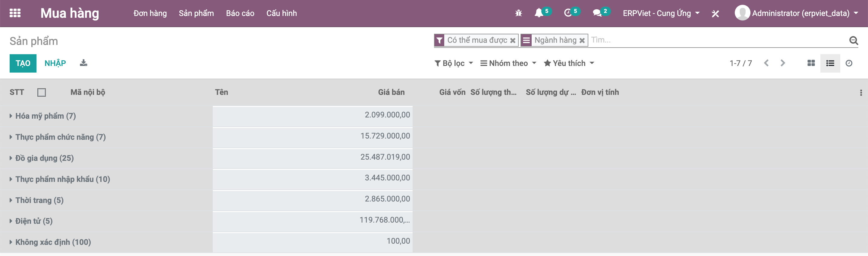Open 'Yêu thích' favorites dropdown

[x=569, y=63]
